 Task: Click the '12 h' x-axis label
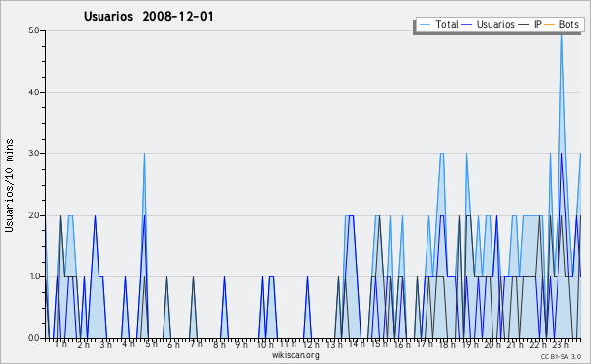tap(311, 344)
